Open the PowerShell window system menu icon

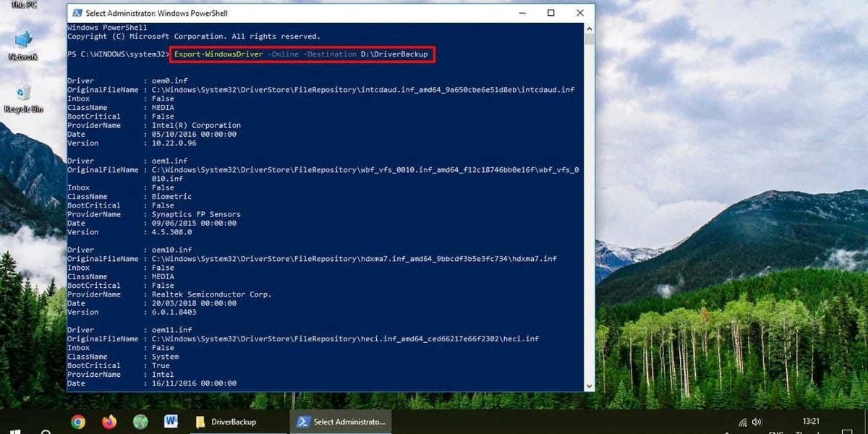coord(77,13)
